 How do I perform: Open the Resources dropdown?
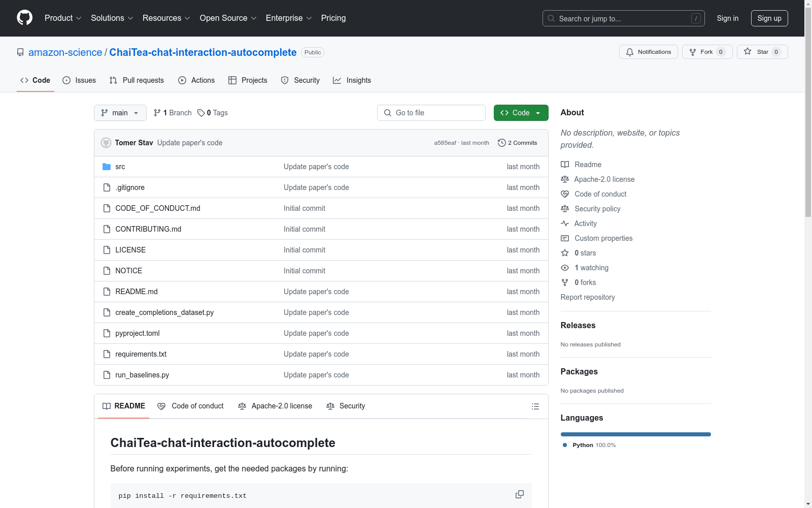(x=166, y=18)
